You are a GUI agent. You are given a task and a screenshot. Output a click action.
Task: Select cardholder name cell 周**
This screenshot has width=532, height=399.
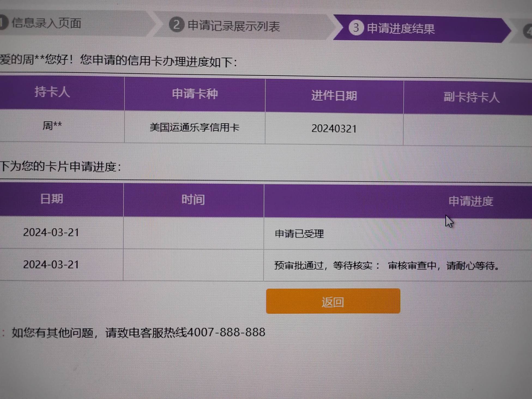coord(52,126)
